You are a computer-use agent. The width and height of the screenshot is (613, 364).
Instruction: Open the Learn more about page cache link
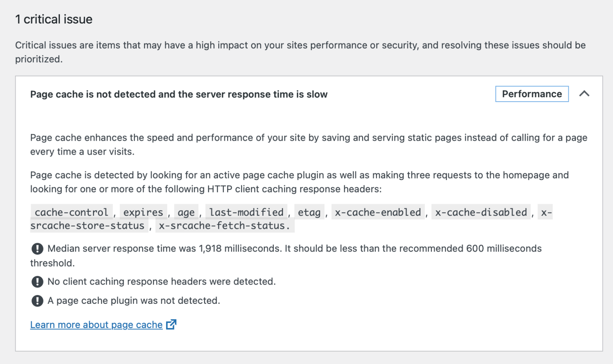click(x=96, y=325)
